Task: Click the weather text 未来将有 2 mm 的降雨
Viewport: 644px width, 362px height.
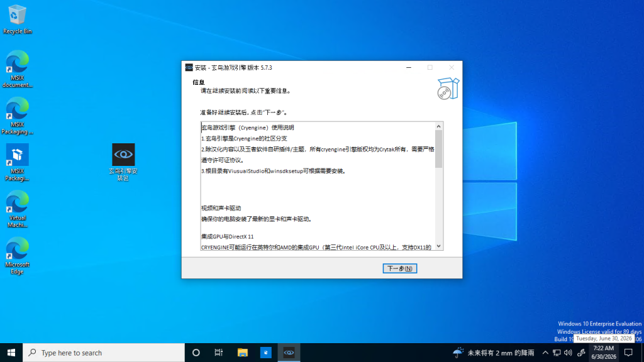Action: (x=501, y=353)
